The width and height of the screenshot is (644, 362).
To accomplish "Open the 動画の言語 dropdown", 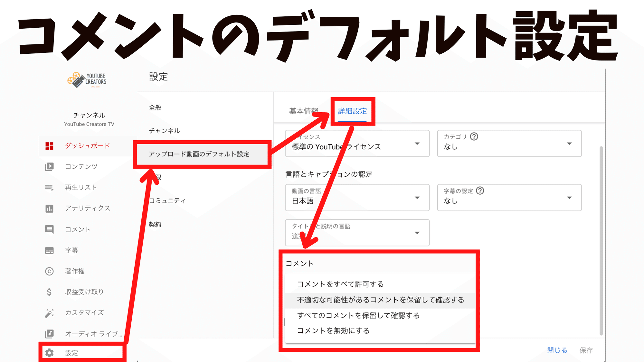I will [417, 198].
